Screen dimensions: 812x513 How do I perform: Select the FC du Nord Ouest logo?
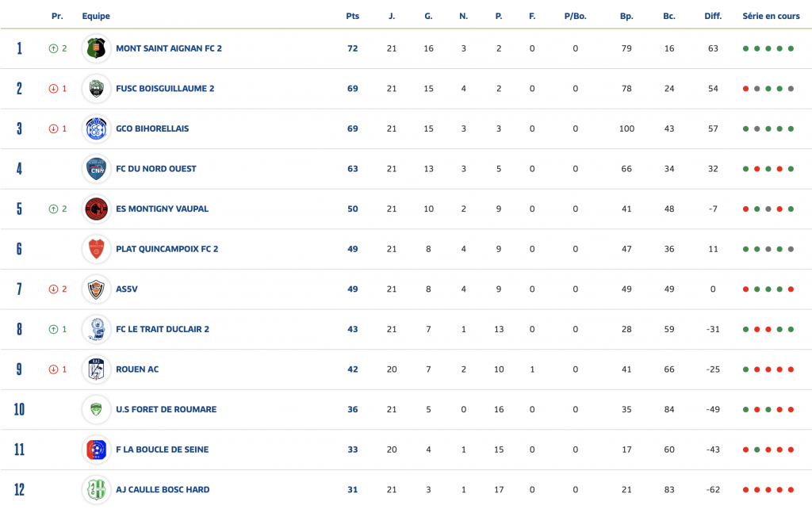coord(96,169)
